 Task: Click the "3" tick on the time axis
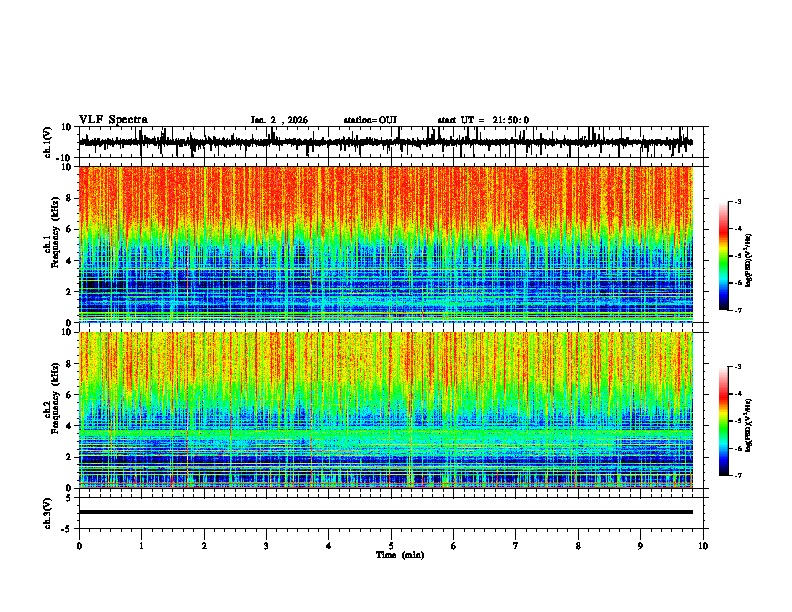pyautogui.click(x=266, y=546)
